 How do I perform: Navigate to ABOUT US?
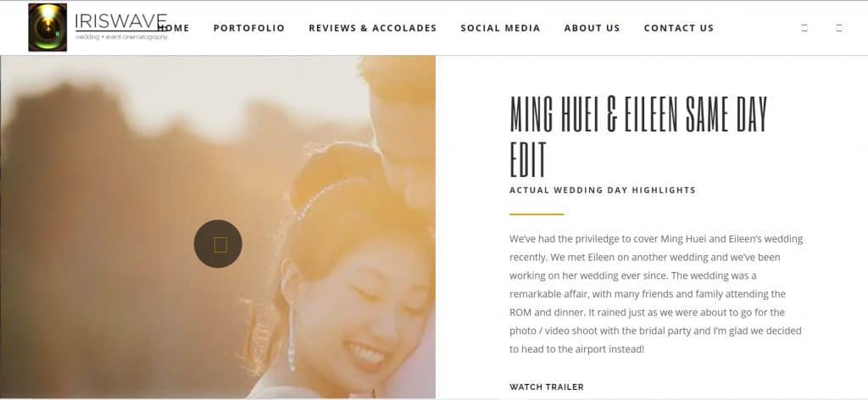pyautogui.click(x=592, y=28)
